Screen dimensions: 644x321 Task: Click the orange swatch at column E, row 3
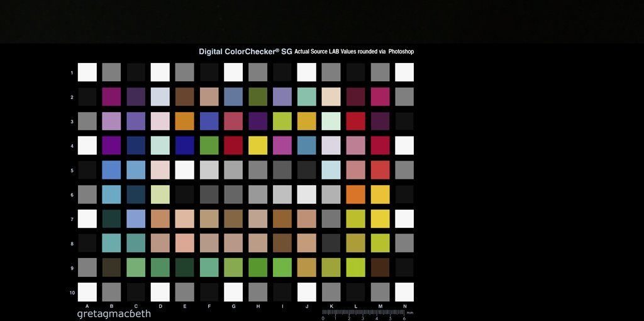[184, 121]
